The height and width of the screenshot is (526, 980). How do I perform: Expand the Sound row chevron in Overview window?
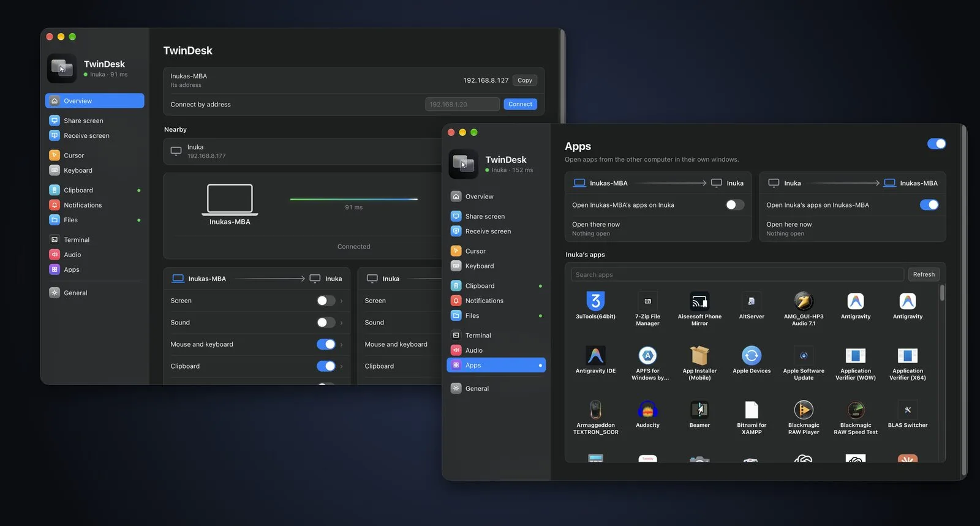(341, 323)
